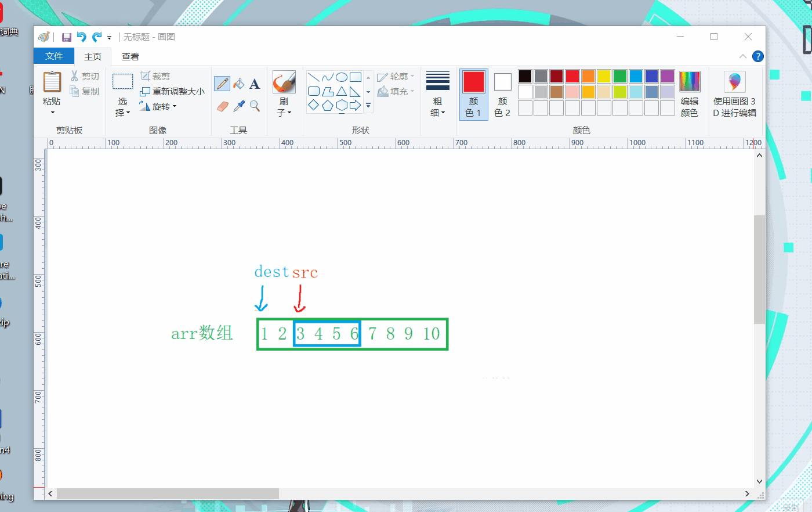
Task: Pick the yellow color swatch
Action: tap(604, 77)
